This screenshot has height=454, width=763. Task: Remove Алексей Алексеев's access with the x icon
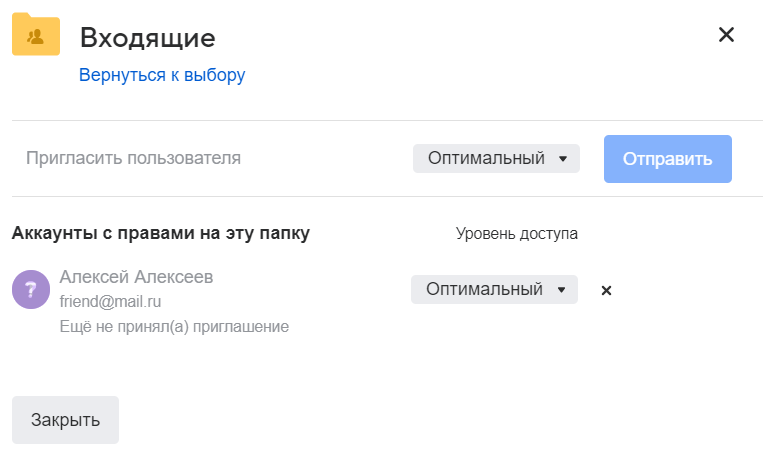[x=606, y=290]
